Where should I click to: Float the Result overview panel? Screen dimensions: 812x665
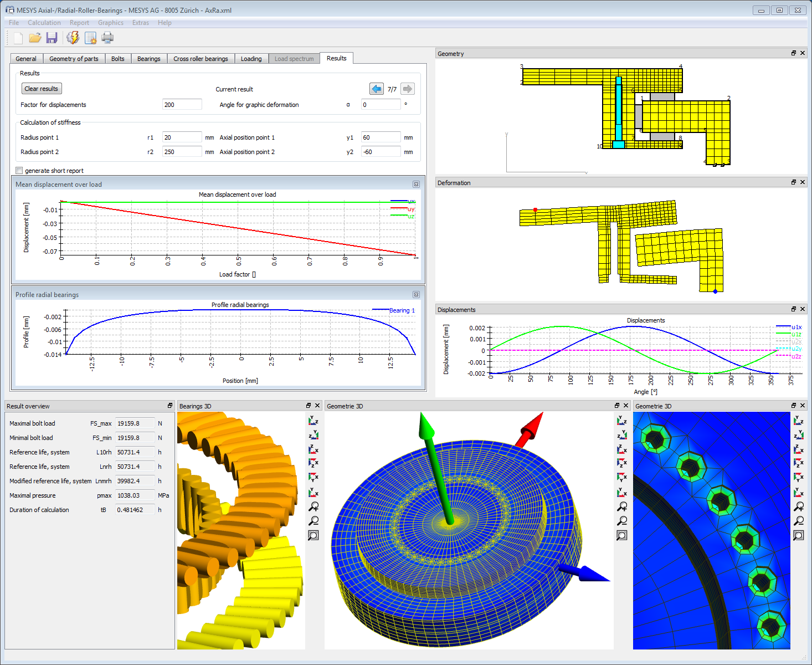170,406
